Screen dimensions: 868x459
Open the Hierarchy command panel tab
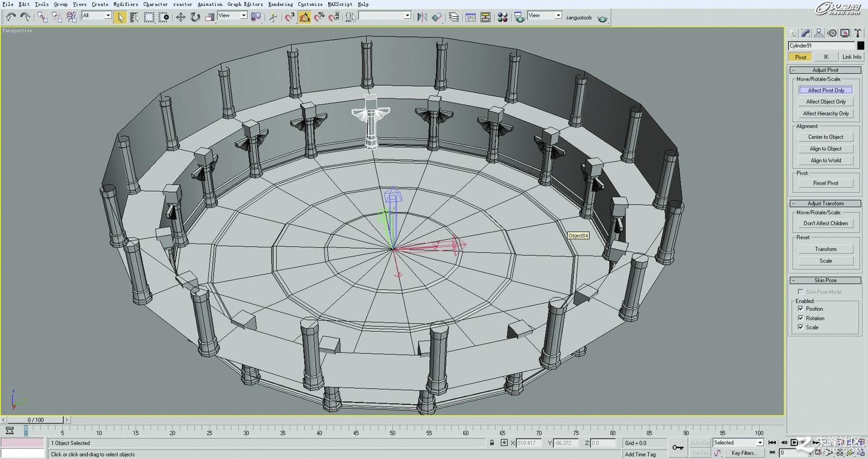tap(819, 33)
